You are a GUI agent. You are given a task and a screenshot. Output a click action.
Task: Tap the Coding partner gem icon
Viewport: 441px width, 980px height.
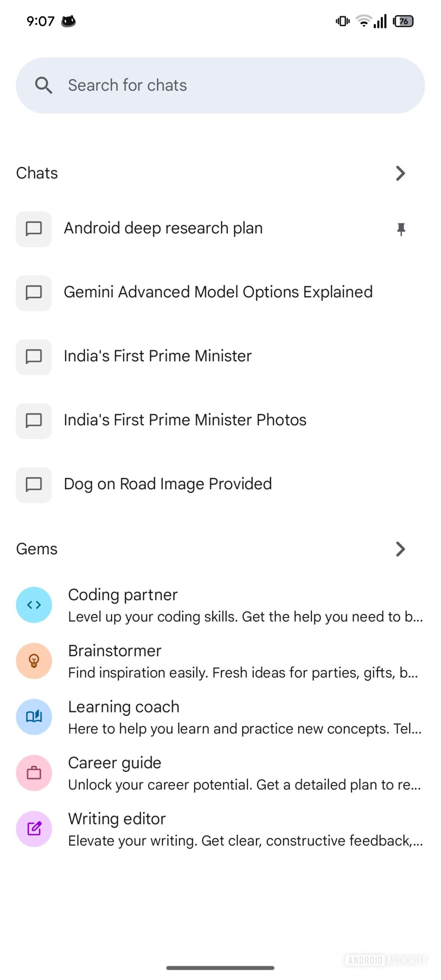point(34,605)
